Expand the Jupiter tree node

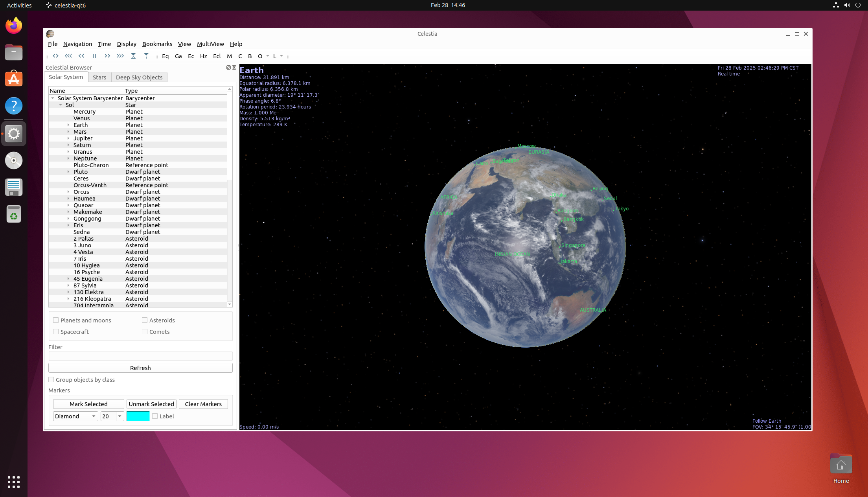pyautogui.click(x=68, y=138)
